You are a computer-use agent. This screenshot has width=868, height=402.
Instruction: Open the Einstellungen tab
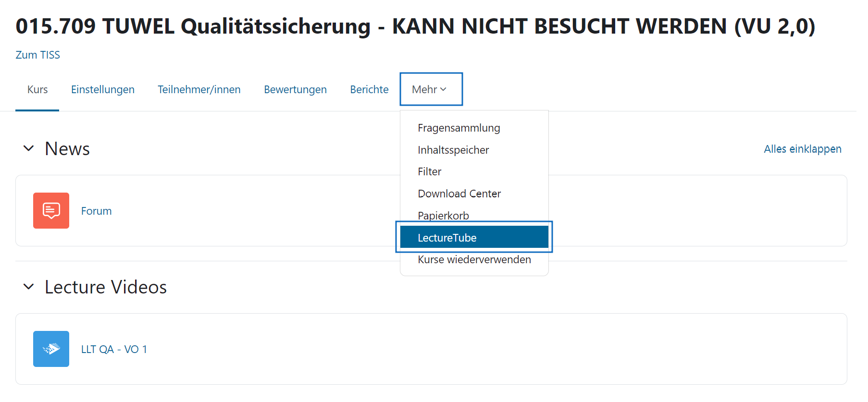coord(102,89)
